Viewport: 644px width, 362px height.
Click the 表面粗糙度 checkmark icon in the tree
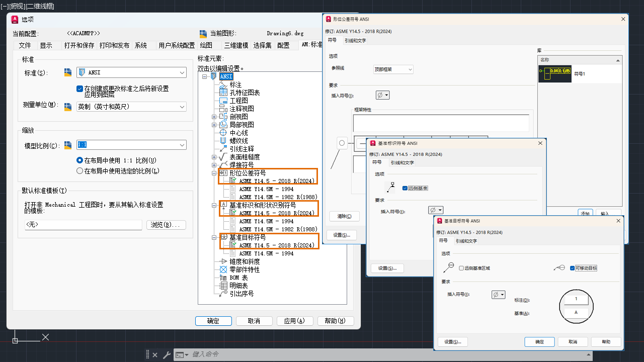pyautogui.click(x=224, y=157)
